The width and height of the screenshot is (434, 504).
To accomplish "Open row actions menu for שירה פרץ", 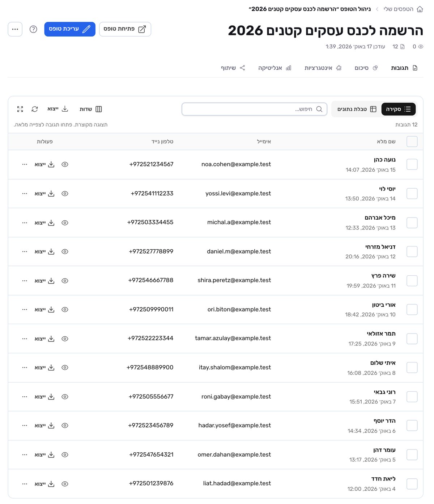I will click(25, 281).
